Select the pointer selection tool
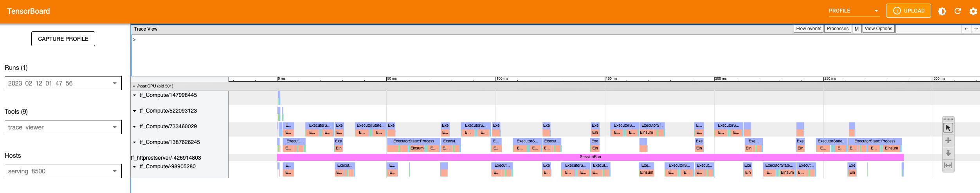The height and width of the screenshot is (193, 980). tap(948, 128)
